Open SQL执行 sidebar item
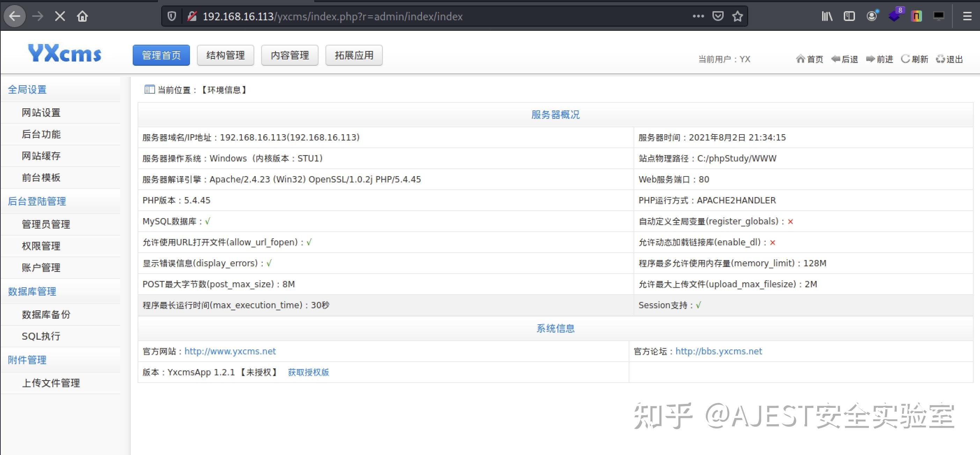The width and height of the screenshot is (980, 455). 41,336
